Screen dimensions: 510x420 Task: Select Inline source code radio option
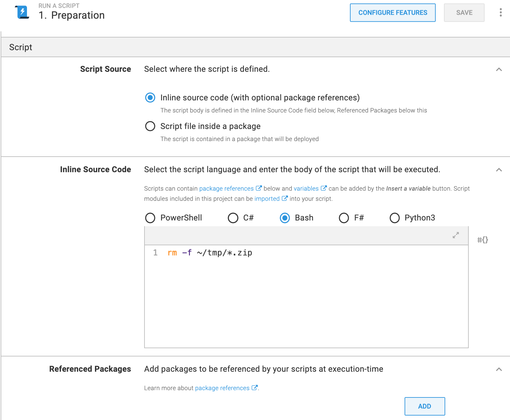pyautogui.click(x=150, y=98)
